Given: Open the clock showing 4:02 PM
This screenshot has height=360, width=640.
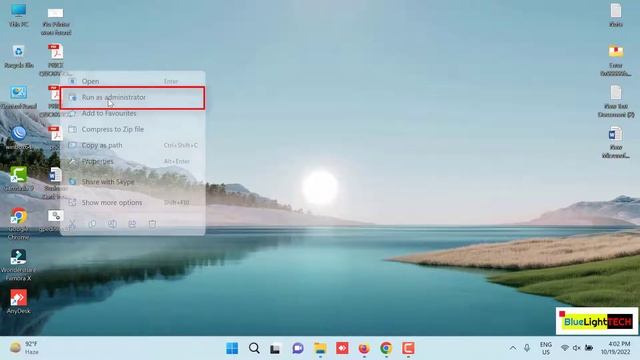Looking at the screenshot, I should coord(616,348).
